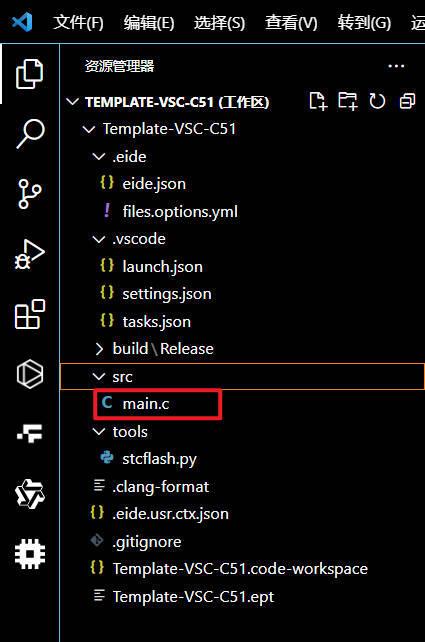Open the stcflash.py file
This screenshot has height=642, width=425.
pos(159,459)
